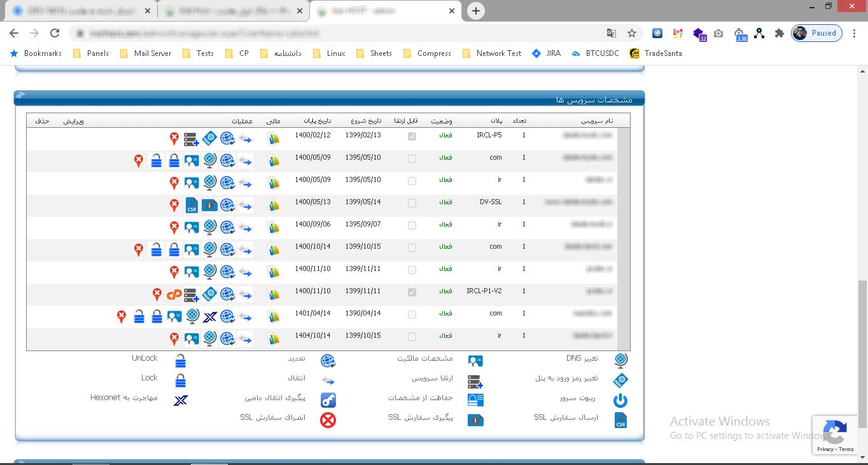Click UnLock legend padlock icon
The width and height of the screenshot is (868, 465).
(181, 361)
